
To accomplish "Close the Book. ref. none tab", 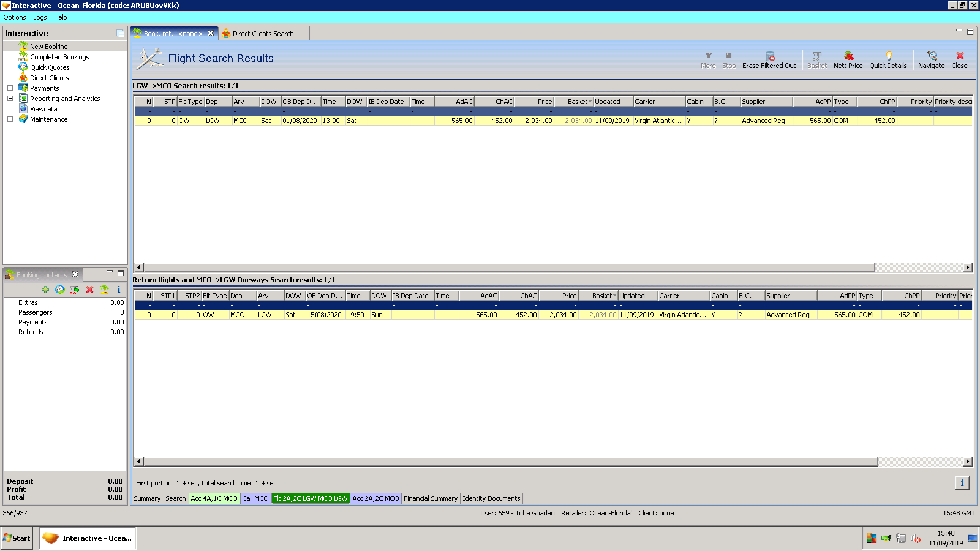I will pyautogui.click(x=211, y=34).
